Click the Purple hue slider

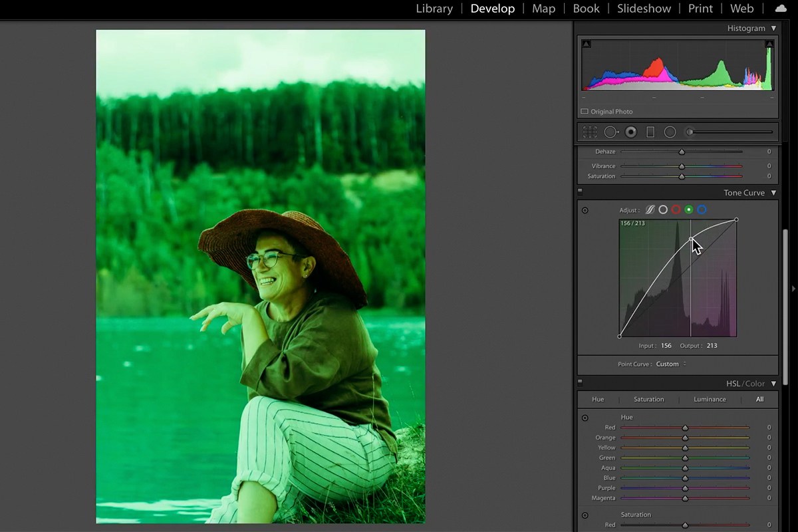click(x=685, y=488)
